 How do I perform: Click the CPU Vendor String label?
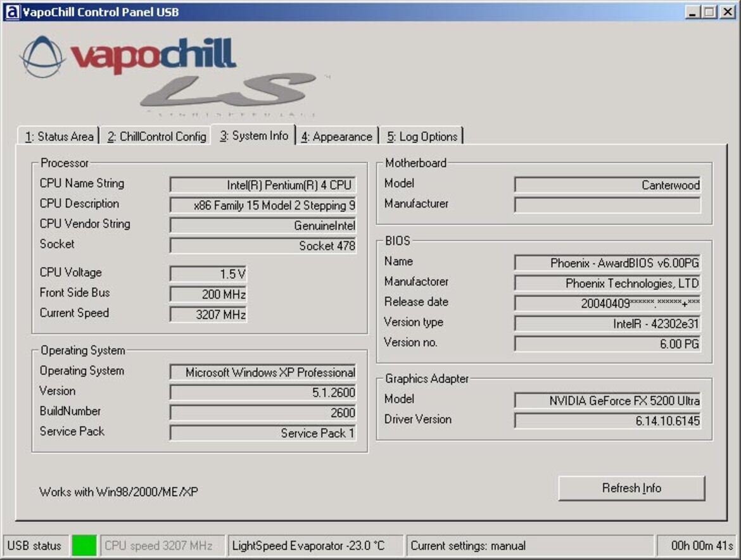click(x=85, y=224)
